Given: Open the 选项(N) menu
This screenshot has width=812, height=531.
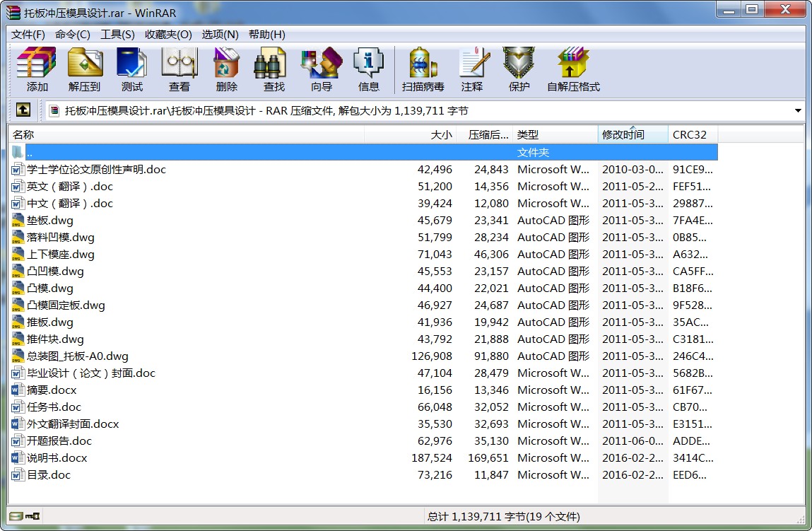Looking at the screenshot, I should (220, 35).
